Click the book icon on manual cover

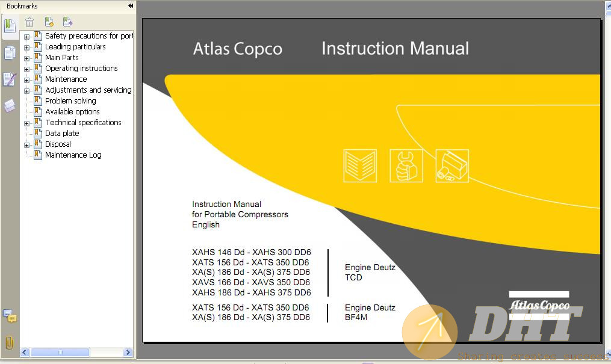pyautogui.click(x=360, y=166)
